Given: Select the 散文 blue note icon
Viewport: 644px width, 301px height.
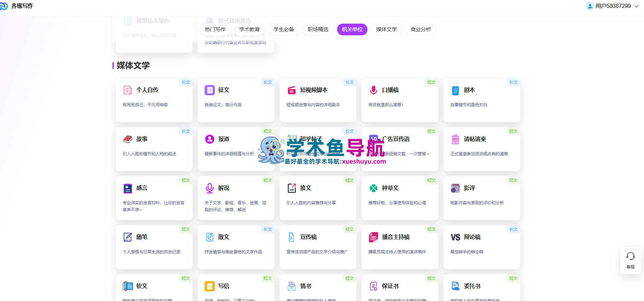Looking at the screenshot, I should pyautogui.click(x=209, y=237).
